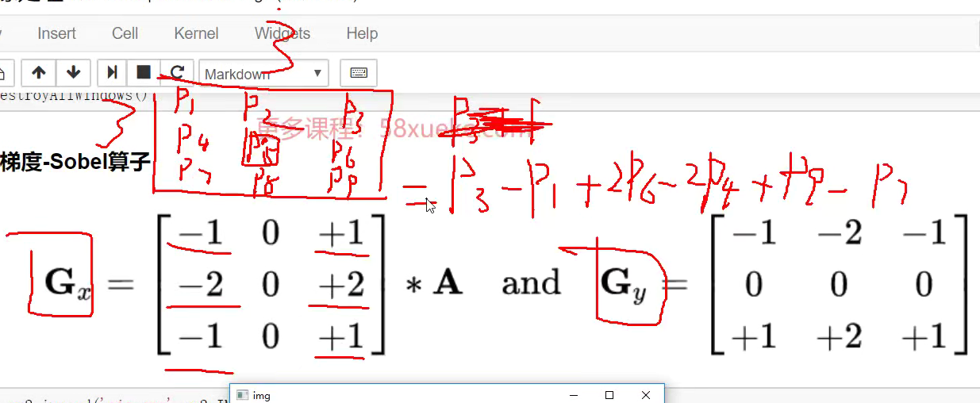Close the img window
This screenshot has height=403, width=980.
point(646,395)
